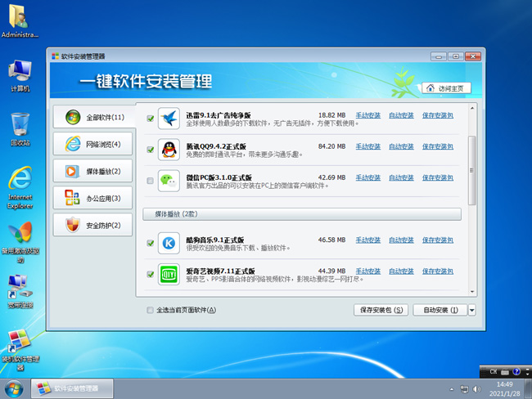The height and width of the screenshot is (399, 532).
Task: Uncheck the 酷狗音乐9.1 checkbox
Action: pos(151,243)
